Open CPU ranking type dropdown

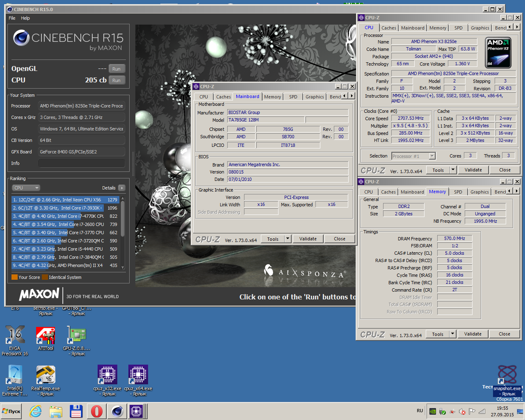25,188
